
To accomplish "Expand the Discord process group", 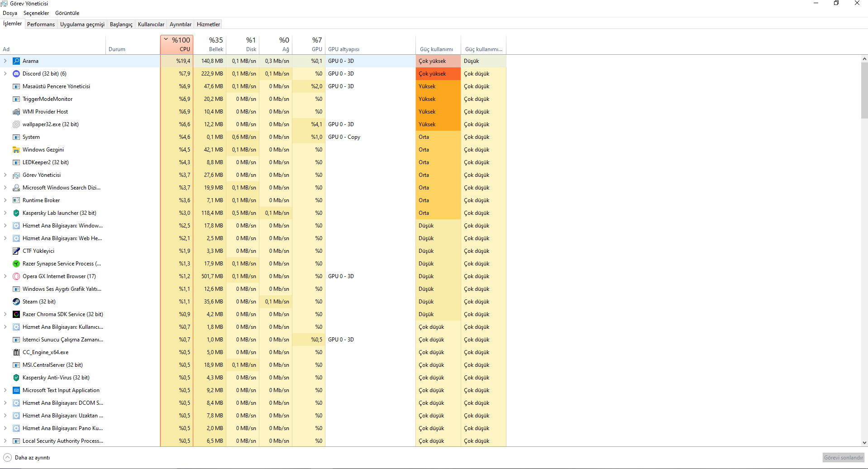I will coord(5,73).
